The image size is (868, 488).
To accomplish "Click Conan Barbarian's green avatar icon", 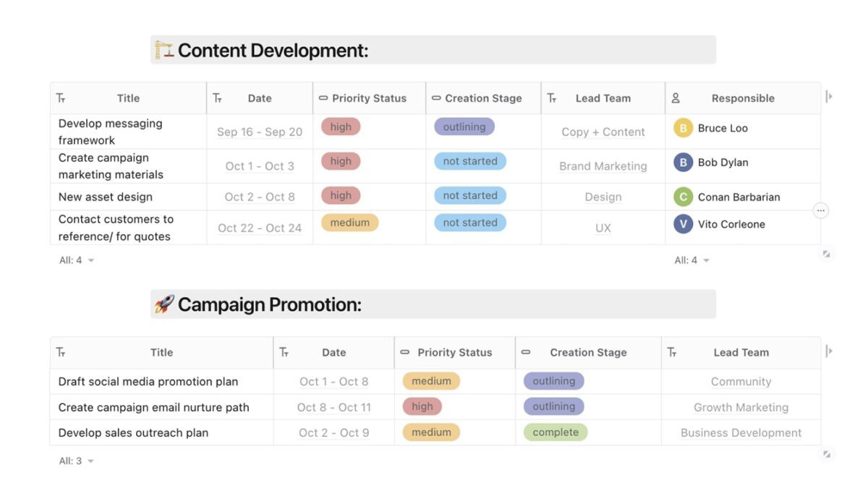I will [x=683, y=197].
